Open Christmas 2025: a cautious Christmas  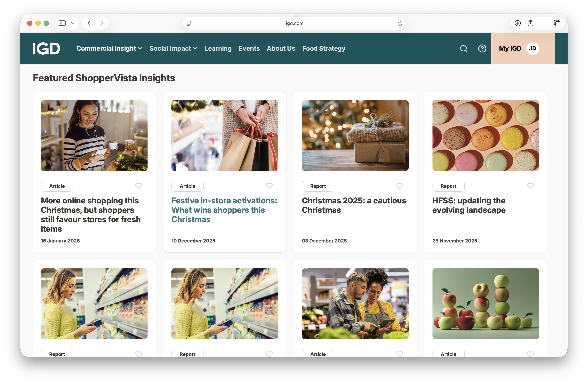(354, 205)
